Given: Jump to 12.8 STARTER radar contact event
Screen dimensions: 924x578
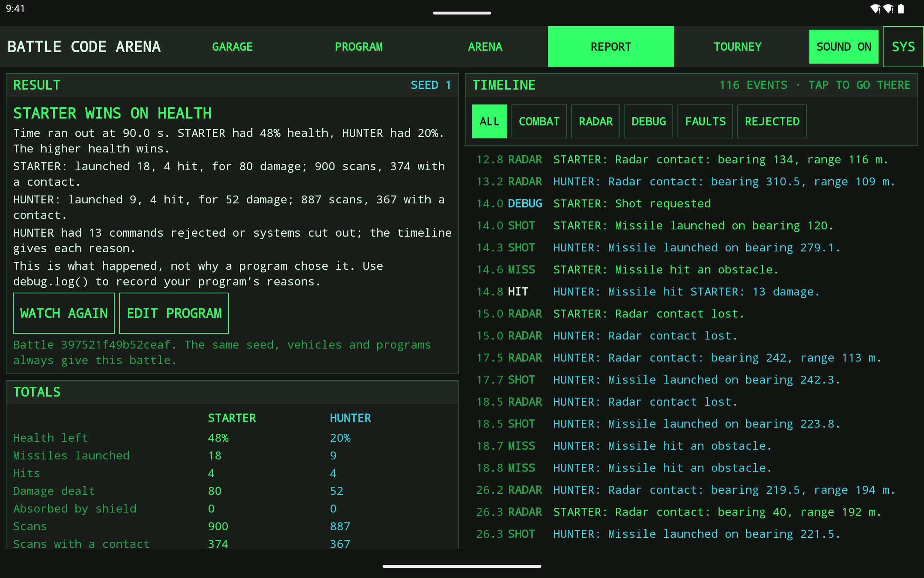Looking at the screenshot, I should click(691, 159).
